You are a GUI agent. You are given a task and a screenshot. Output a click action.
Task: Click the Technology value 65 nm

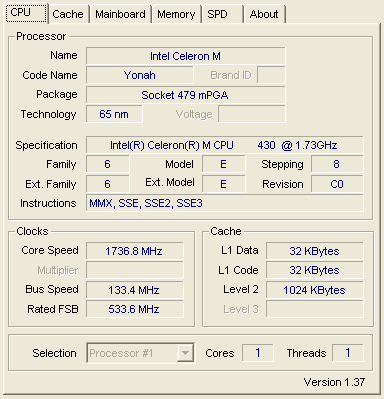pyautogui.click(x=114, y=114)
